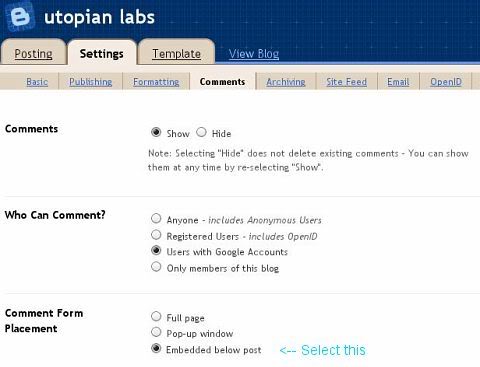Open the Archiving settings link
The image size is (480, 367).
click(286, 82)
